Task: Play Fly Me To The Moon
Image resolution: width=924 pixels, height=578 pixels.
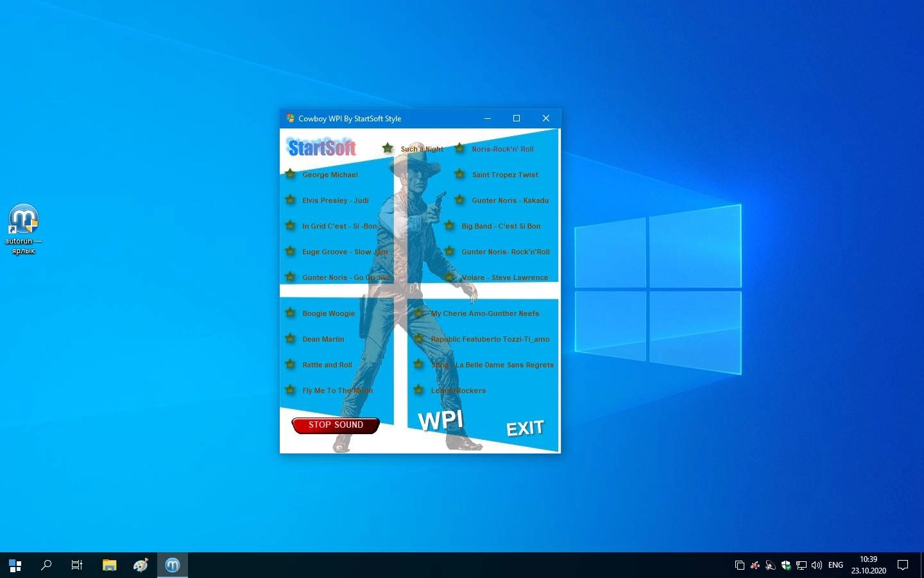Action: pyautogui.click(x=338, y=390)
